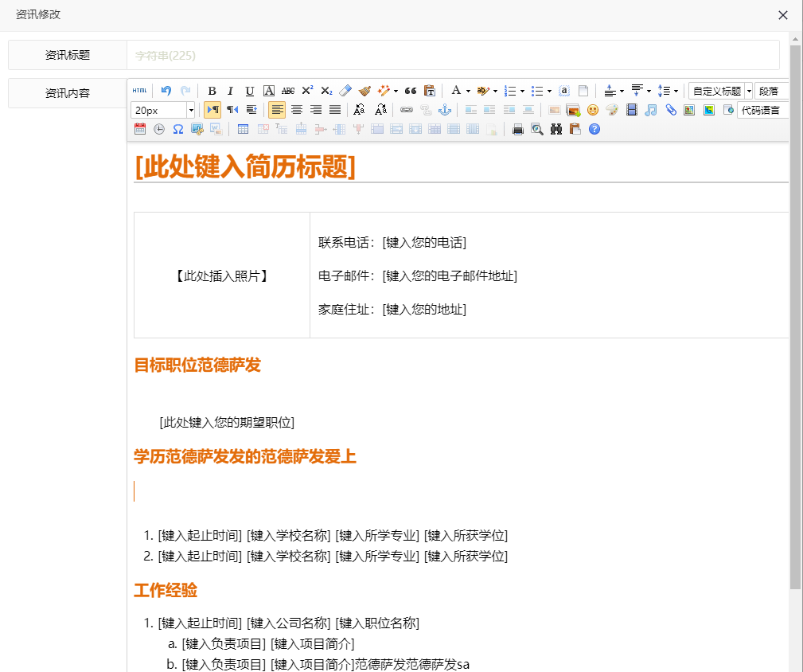This screenshot has height=672, width=803.
Task: Open the text highlight color dropdown arrow
Action: (x=495, y=92)
